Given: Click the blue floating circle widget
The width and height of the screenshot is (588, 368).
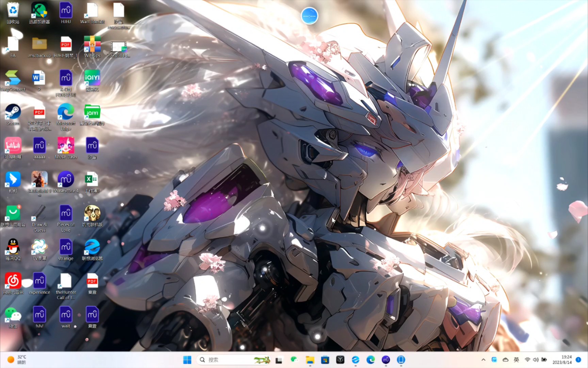Looking at the screenshot, I should [309, 16].
